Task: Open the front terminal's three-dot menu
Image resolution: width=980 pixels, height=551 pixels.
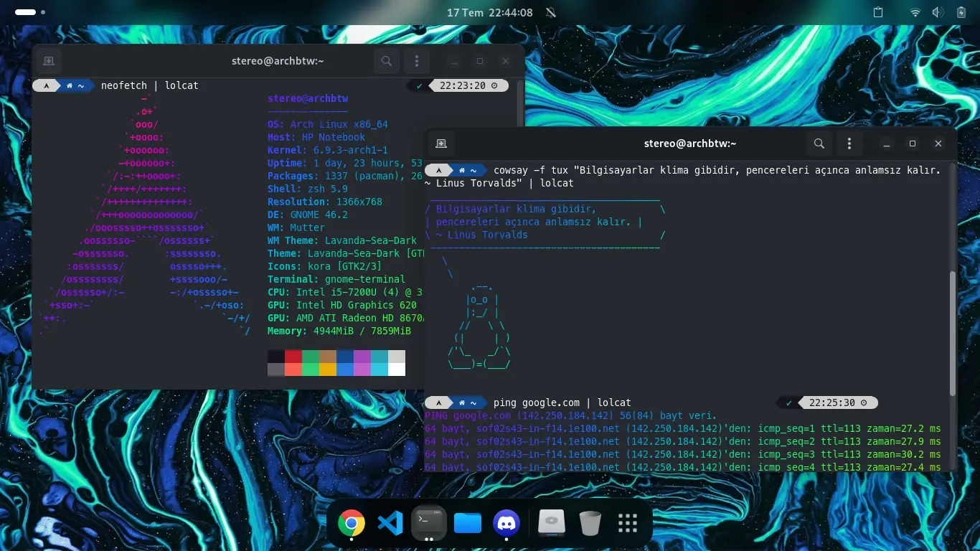Action: [x=849, y=143]
